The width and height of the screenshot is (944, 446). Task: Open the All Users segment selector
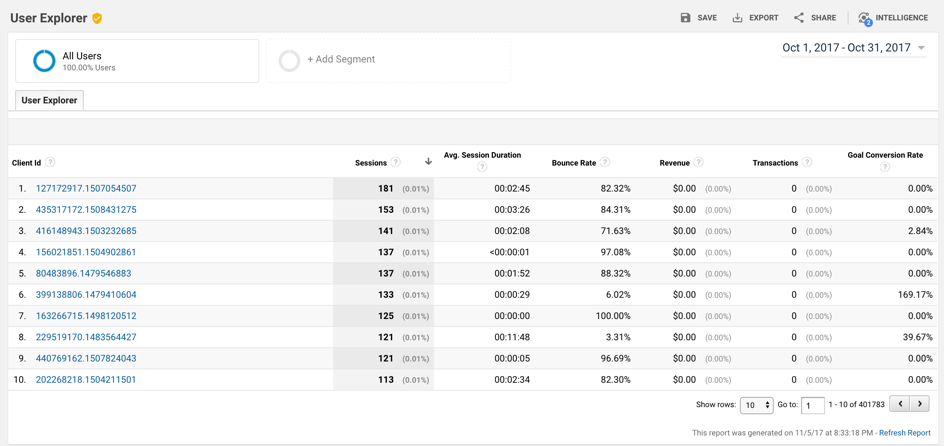click(x=137, y=61)
